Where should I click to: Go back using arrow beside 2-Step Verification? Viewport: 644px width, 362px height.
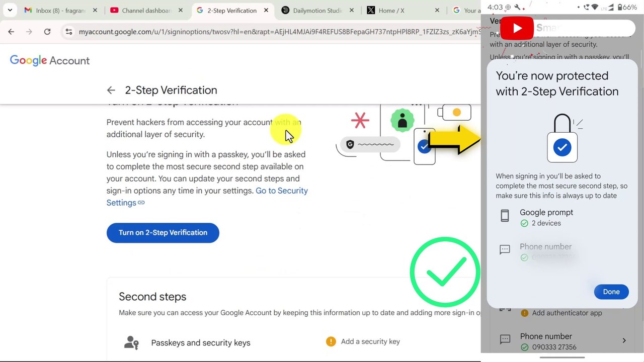click(x=111, y=90)
